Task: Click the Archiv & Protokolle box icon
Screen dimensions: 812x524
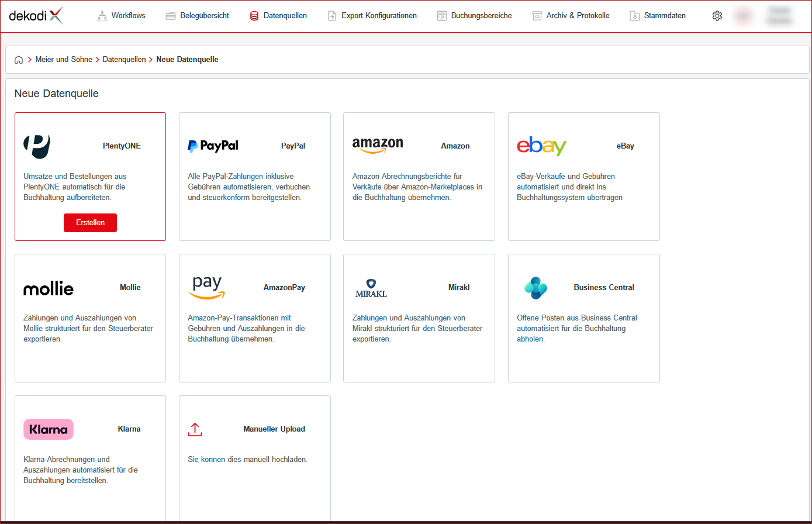Action: (x=537, y=16)
